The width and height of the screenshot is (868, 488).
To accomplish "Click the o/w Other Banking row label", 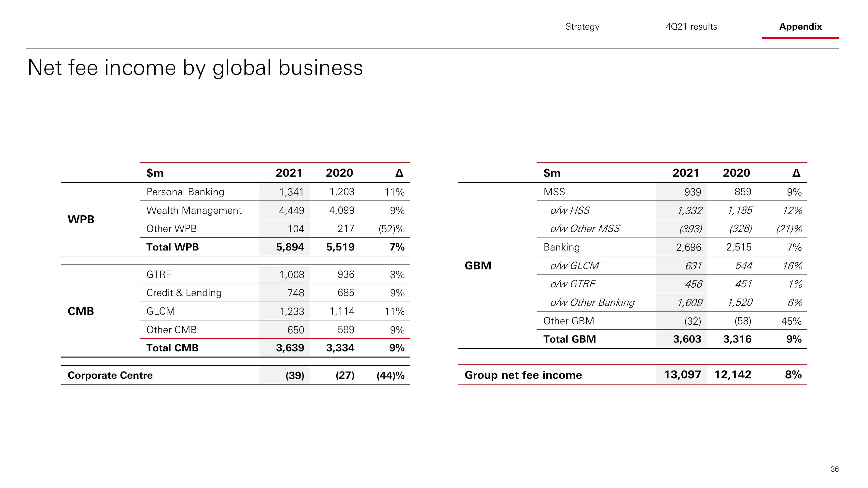I will 592,302.
